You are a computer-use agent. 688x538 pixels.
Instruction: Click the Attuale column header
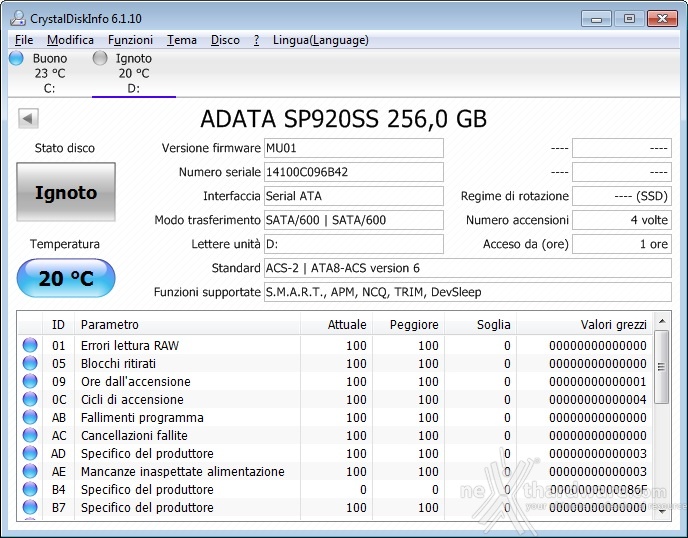[x=337, y=324]
